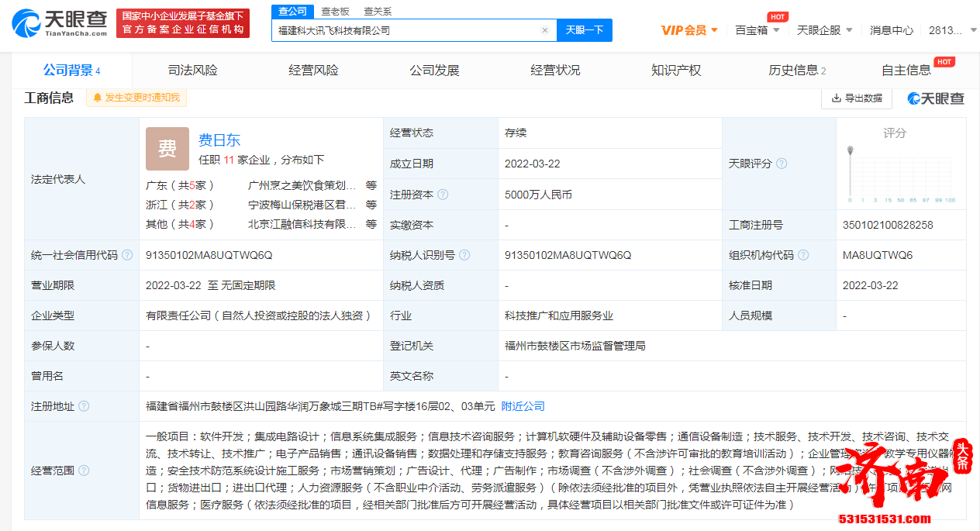Clear the search box with the × icon
This screenshot has width=980, height=531.
545,29
